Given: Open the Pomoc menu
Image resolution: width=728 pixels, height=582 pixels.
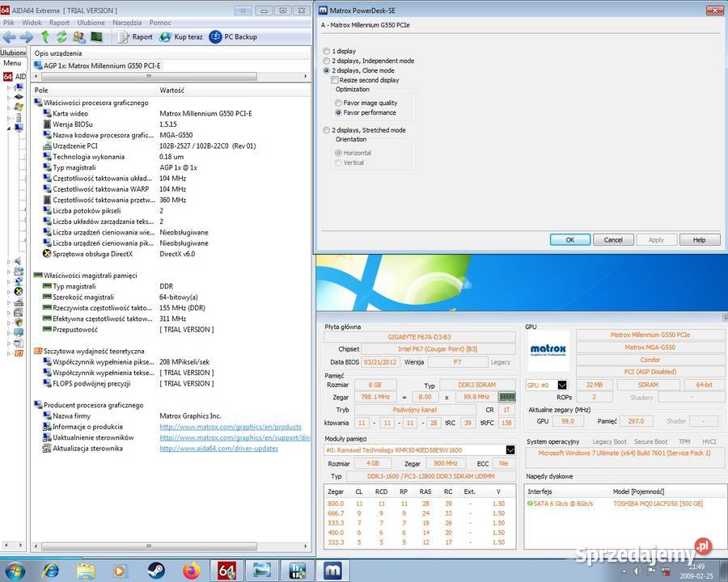Looking at the screenshot, I should point(160,23).
